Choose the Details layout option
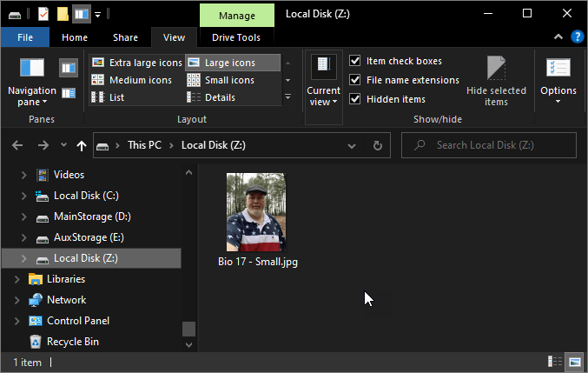Image resolution: width=588 pixels, height=373 pixels. pos(219,97)
